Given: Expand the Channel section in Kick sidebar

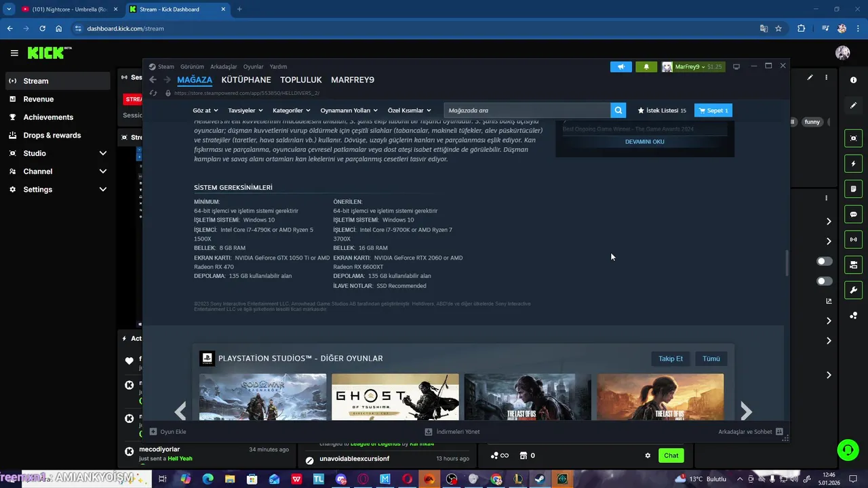Looking at the screenshot, I should click(x=102, y=171).
